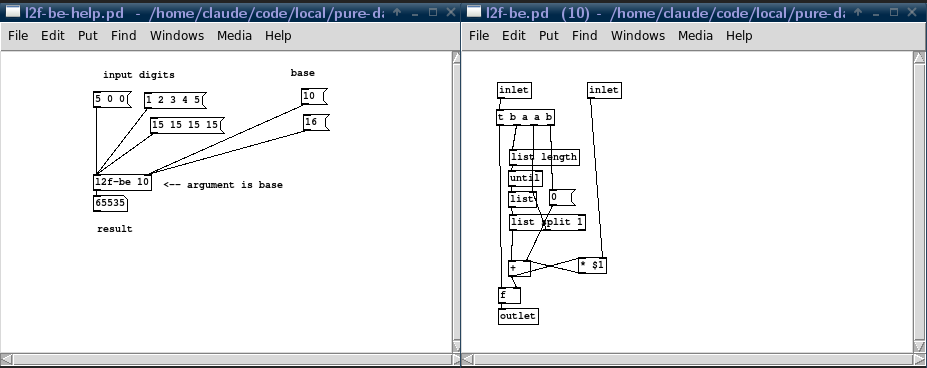Viewport: 927px width, 368px height.
Task: Open Windows menu in l2f-be.pd window
Action: click(638, 35)
